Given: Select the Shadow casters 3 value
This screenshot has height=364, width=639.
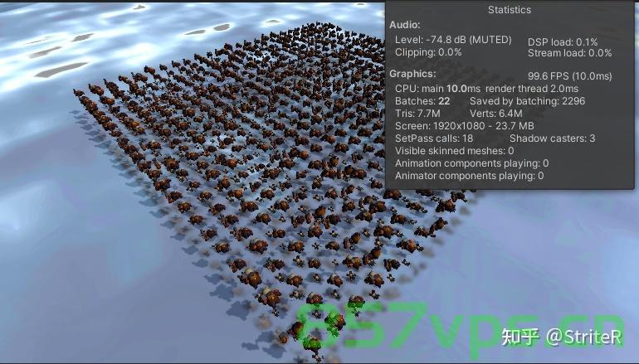Looking at the screenshot, I should pos(552,138).
